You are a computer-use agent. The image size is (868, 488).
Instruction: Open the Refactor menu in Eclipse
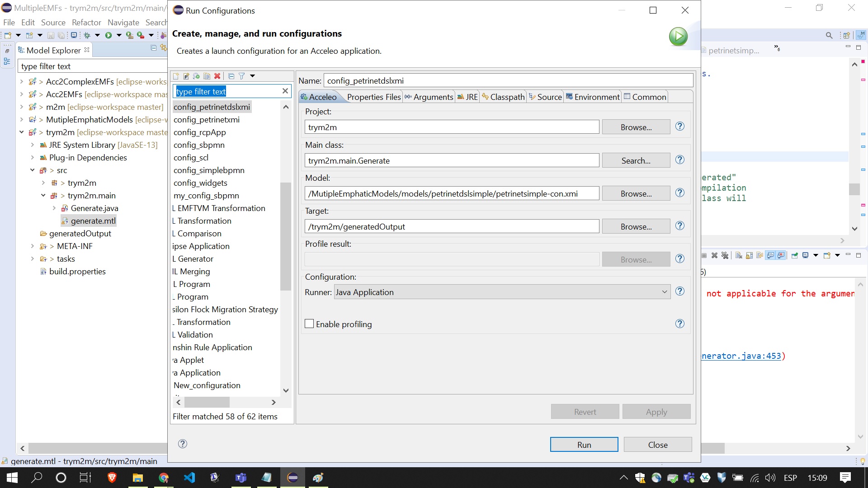pos(86,22)
